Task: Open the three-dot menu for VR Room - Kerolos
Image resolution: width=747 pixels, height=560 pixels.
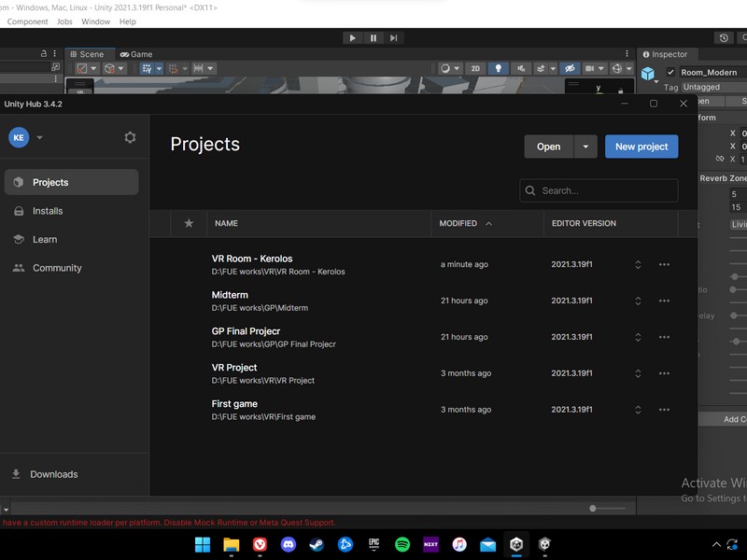Action: tap(664, 264)
